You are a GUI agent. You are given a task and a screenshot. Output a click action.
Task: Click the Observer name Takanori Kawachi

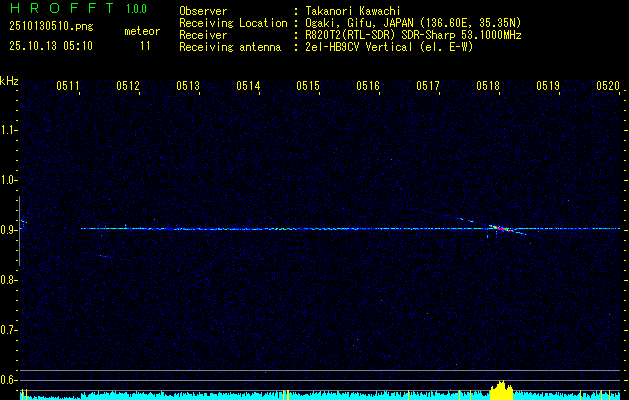click(x=353, y=11)
